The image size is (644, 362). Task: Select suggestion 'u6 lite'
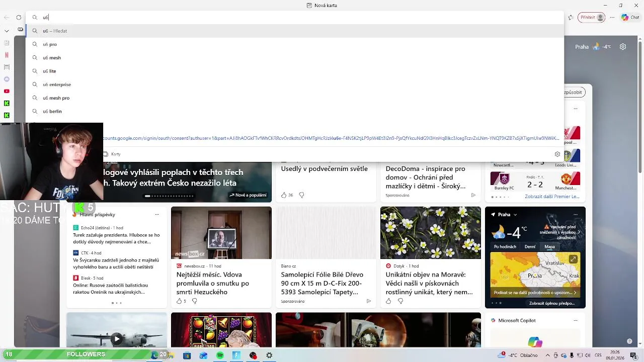[294, 71]
